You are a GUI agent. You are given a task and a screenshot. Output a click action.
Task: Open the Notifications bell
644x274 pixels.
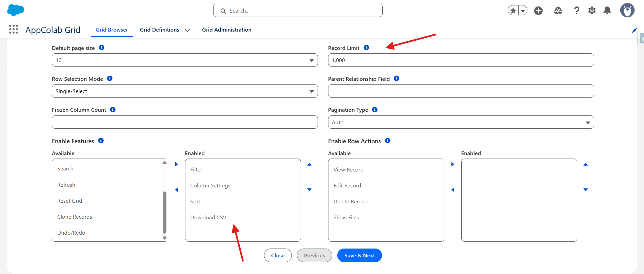click(x=607, y=11)
